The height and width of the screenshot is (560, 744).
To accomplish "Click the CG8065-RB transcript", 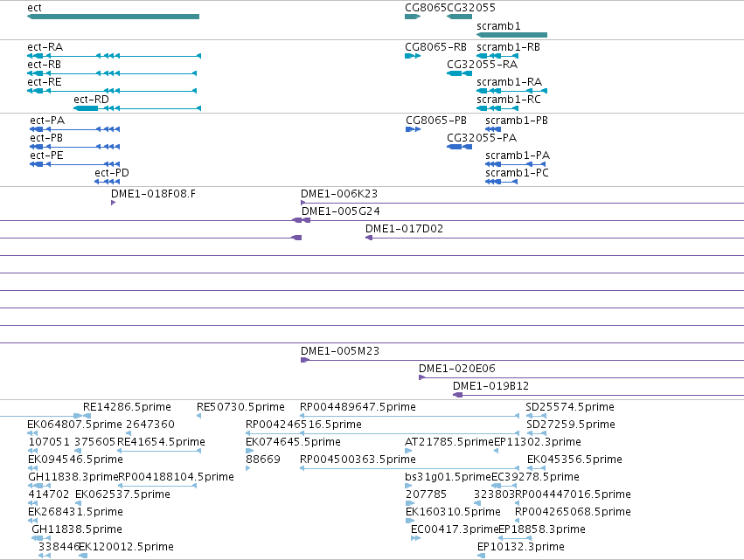I will [x=413, y=56].
